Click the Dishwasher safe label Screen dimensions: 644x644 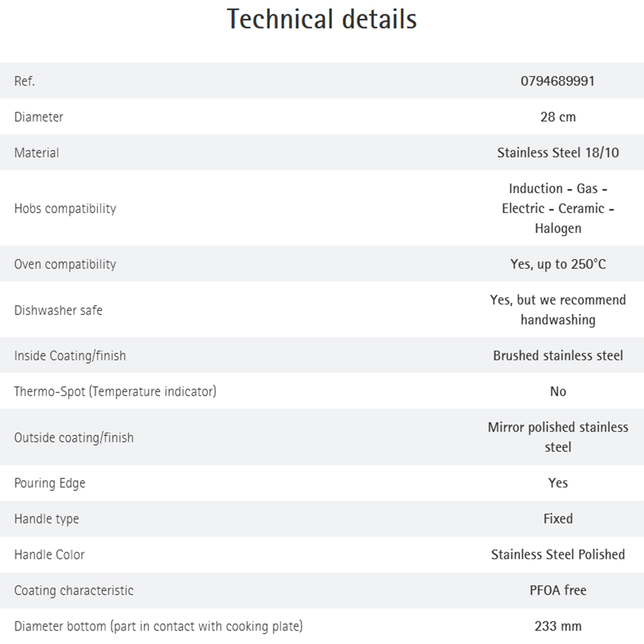pos(59,310)
